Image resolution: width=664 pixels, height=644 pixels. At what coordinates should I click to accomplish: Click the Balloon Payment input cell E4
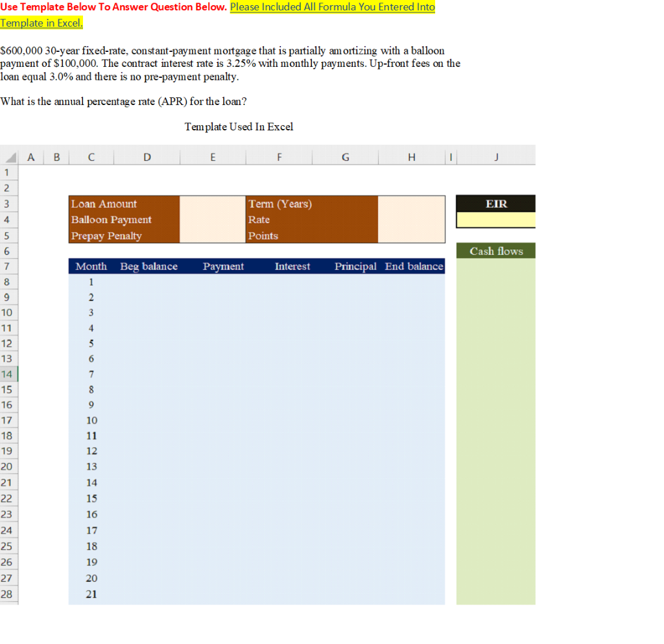(x=213, y=219)
